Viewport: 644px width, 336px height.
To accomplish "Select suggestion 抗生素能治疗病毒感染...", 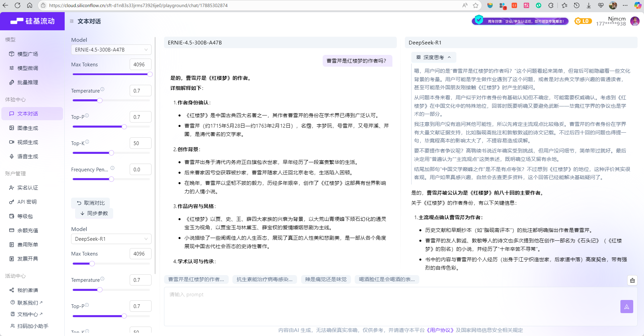I will click(264, 279).
